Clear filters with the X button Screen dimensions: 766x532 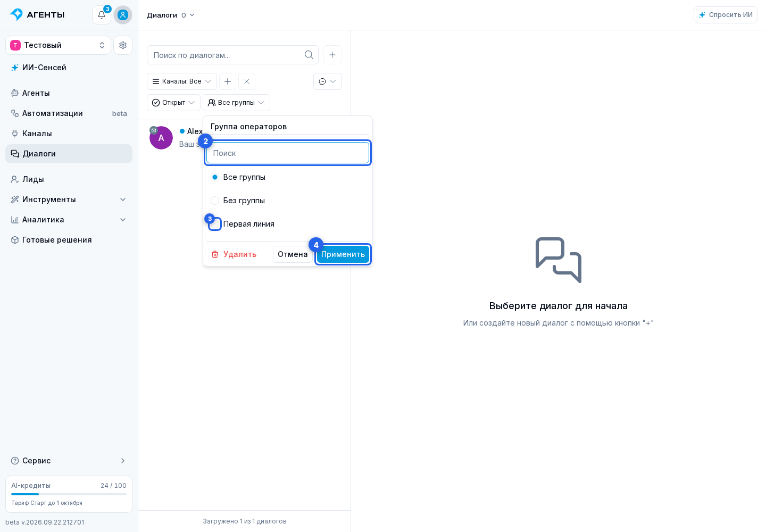point(247,81)
